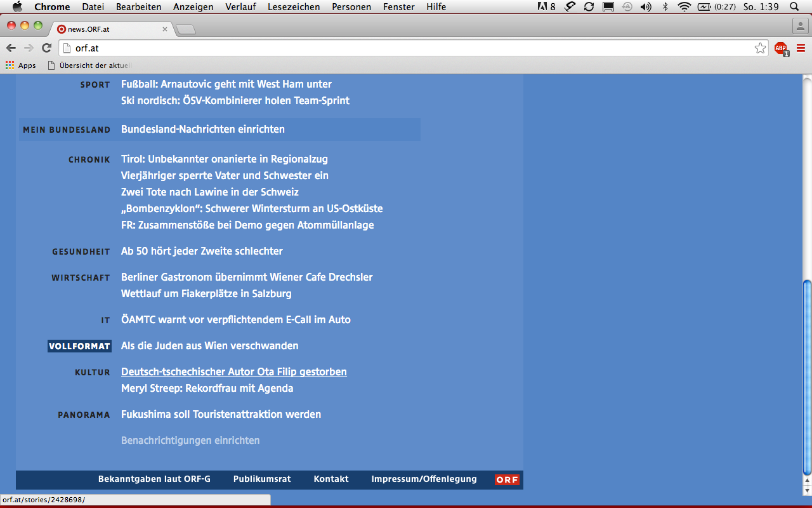Open Wiener Cafe Drechsler article
This screenshot has width=812, height=508.
247,277
